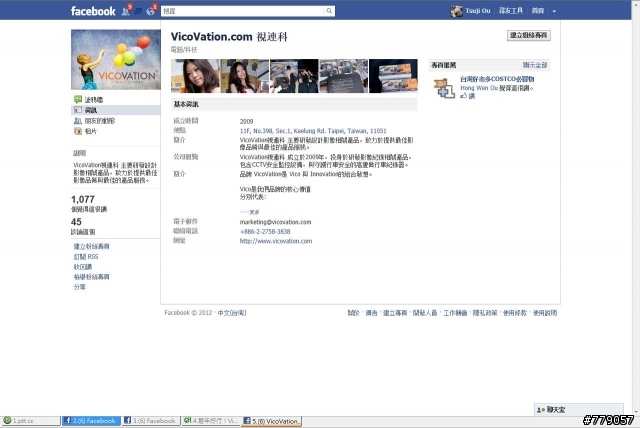Open first photo thumbnail of girl's face
Viewport: 640px width, 428px height.
tap(195, 76)
